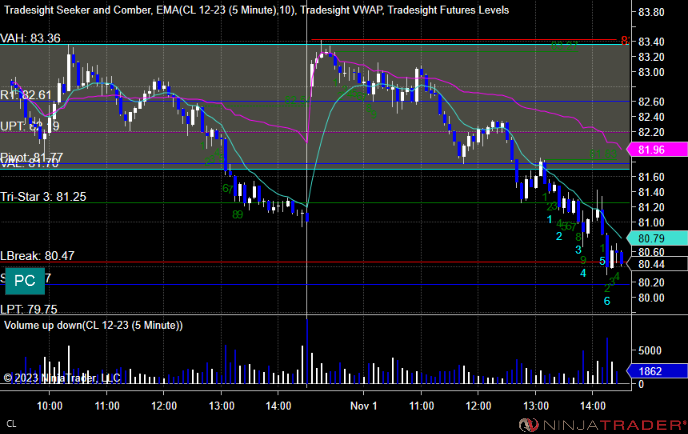
Task: Click the CL instrument label at bottom
Action: pos(11,424)
